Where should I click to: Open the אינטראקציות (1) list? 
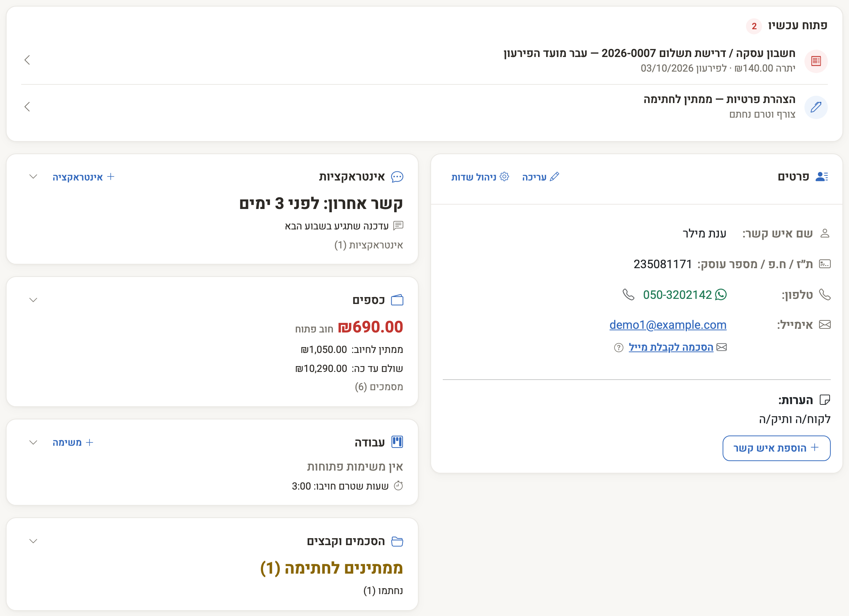368,245
